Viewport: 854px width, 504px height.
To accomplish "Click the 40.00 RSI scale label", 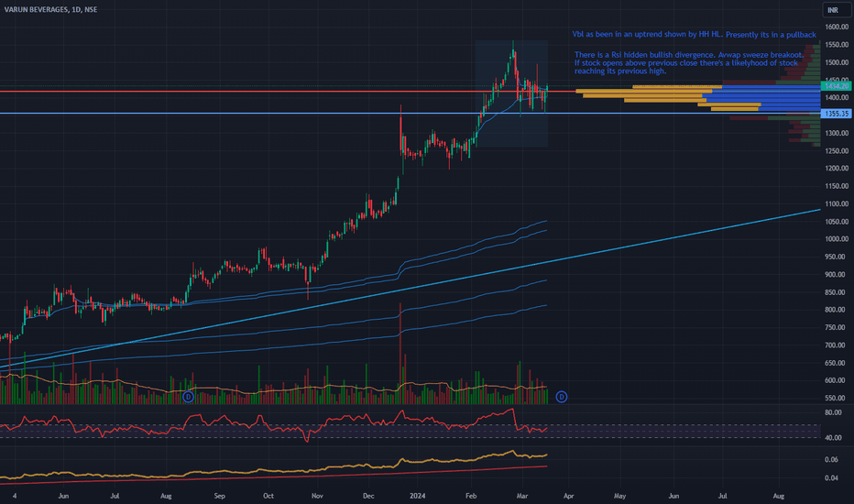I will pyautogui.click(x=834, y=437).
